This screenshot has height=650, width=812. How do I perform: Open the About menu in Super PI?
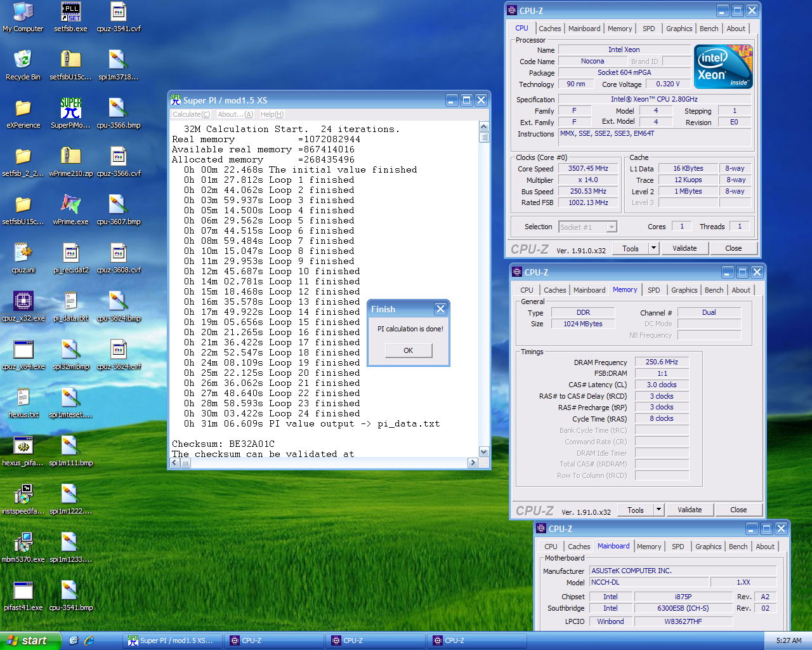[x=235, y=114]
